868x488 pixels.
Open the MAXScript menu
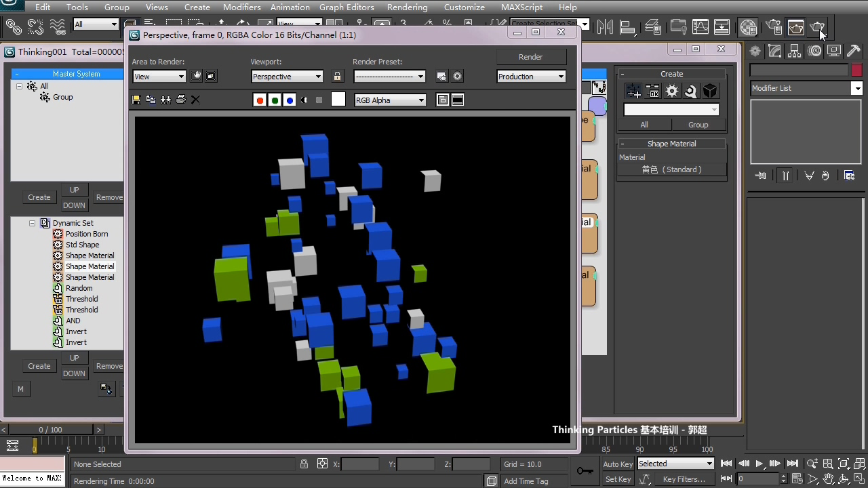pyautogui.click(x=522, y=7)
